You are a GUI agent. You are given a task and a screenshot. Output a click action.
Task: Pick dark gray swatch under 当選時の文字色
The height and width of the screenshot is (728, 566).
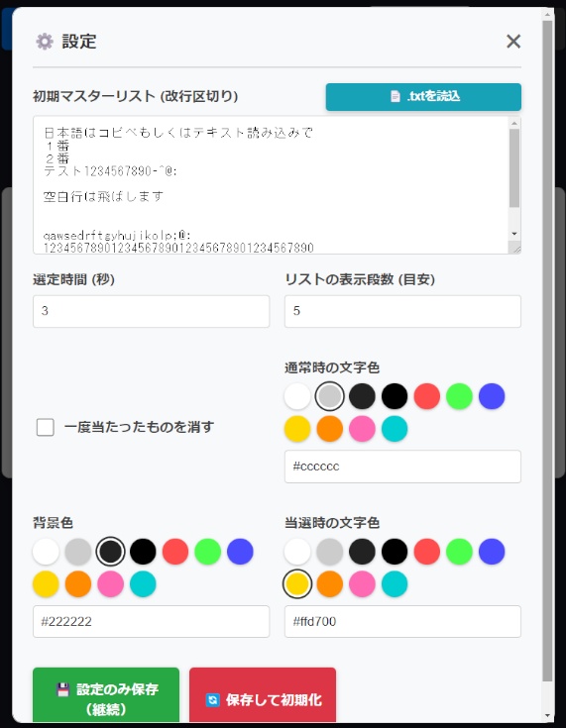point(362,552)
